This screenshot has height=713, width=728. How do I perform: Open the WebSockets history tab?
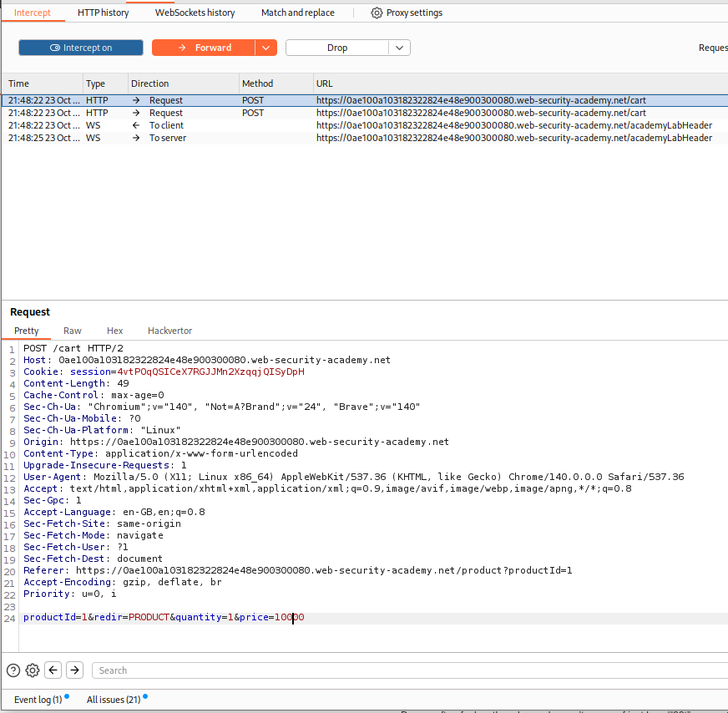click(195, 13)
